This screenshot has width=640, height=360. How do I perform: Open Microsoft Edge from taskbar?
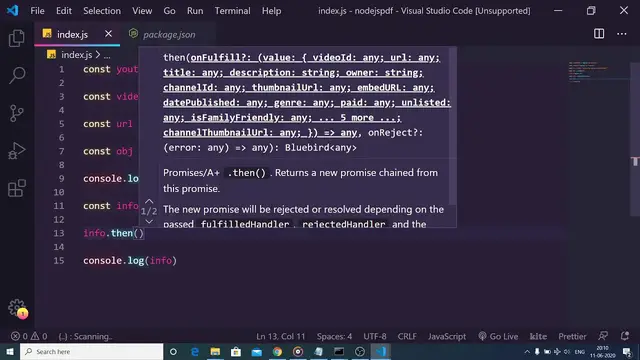click(x=195, y=351)
